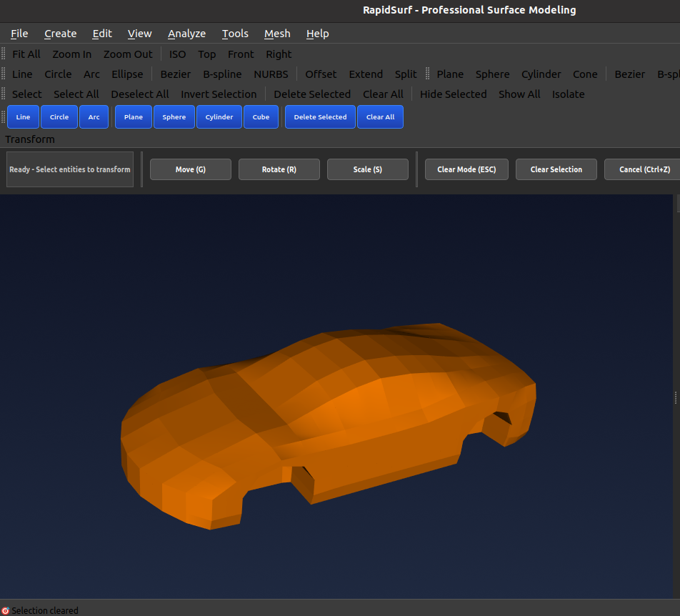Select the blue Line tool button
Image resolution: width=680 pixels, height=616 pixels.
23,116
